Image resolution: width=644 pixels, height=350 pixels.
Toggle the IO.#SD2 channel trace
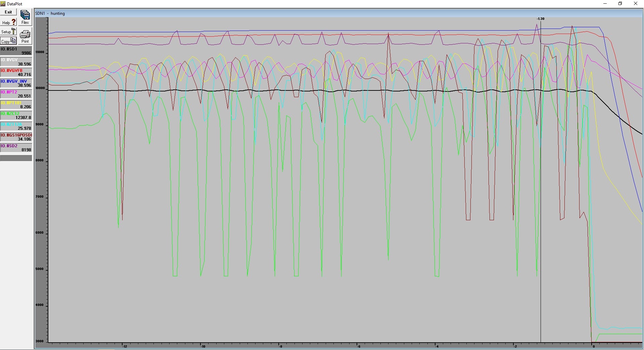point(16,147)
